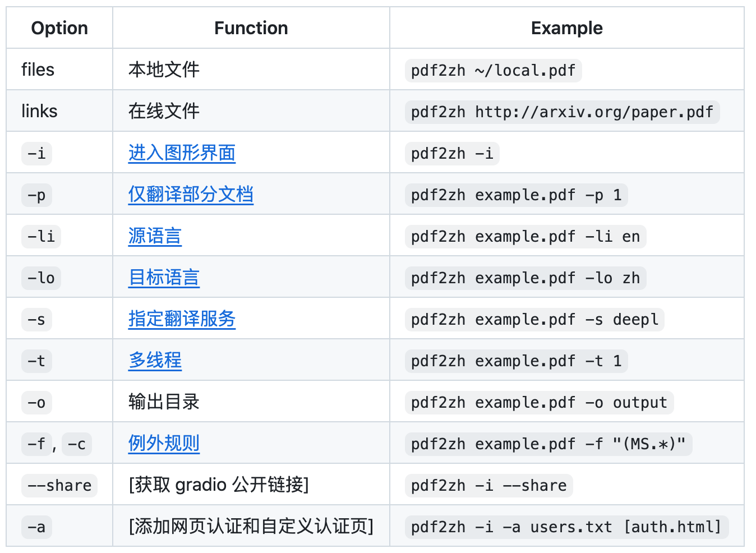This screenshot has width=756, height=553.
Task: Click the Example column header
Action: [566, 28]
